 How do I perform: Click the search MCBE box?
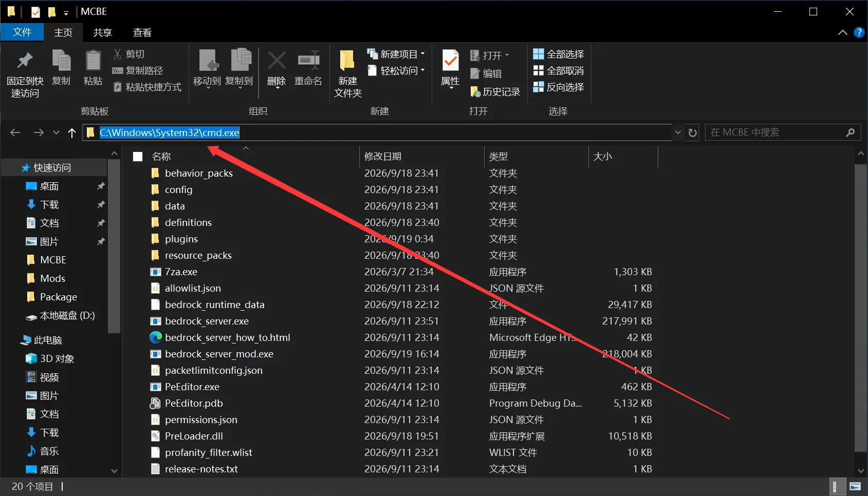[783, 132]
